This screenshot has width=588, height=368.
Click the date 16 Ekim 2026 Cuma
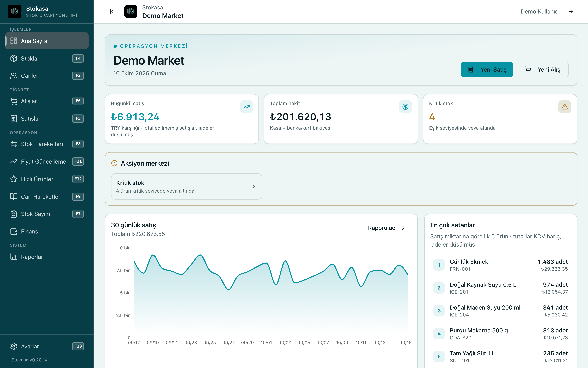point(140,73)
